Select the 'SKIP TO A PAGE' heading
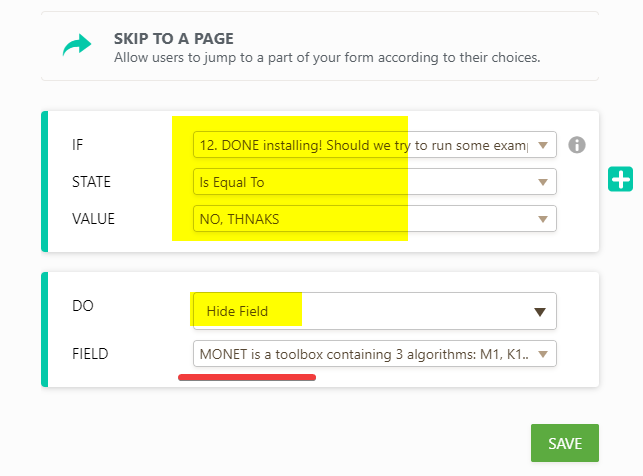Viewport: 643px width, 476px height. (x=174, y=39)
